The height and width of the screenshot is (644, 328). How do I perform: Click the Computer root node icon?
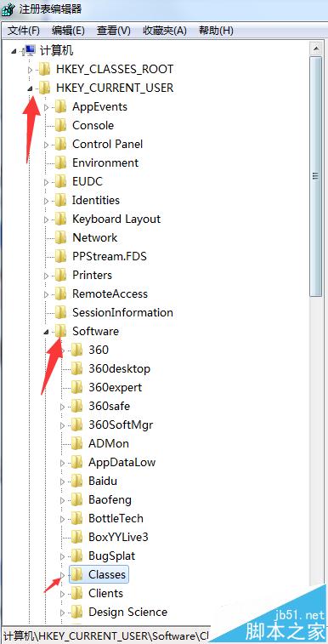[x=30, y=50]
